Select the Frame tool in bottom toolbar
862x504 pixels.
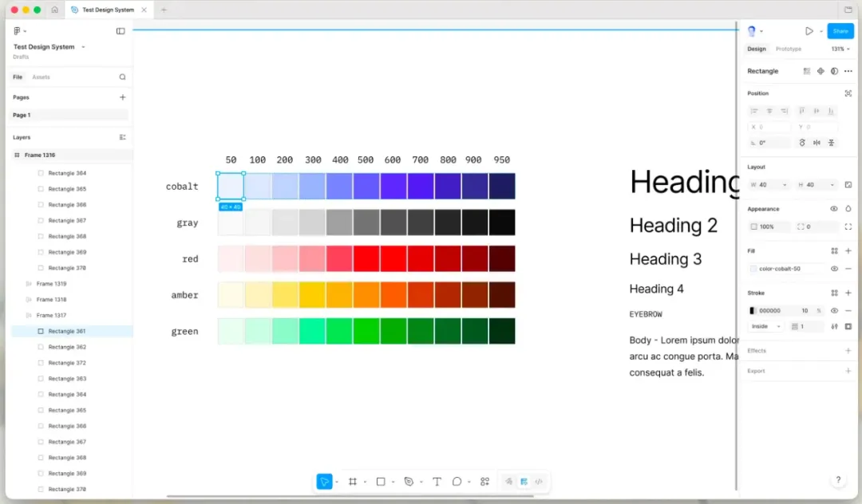353,482
